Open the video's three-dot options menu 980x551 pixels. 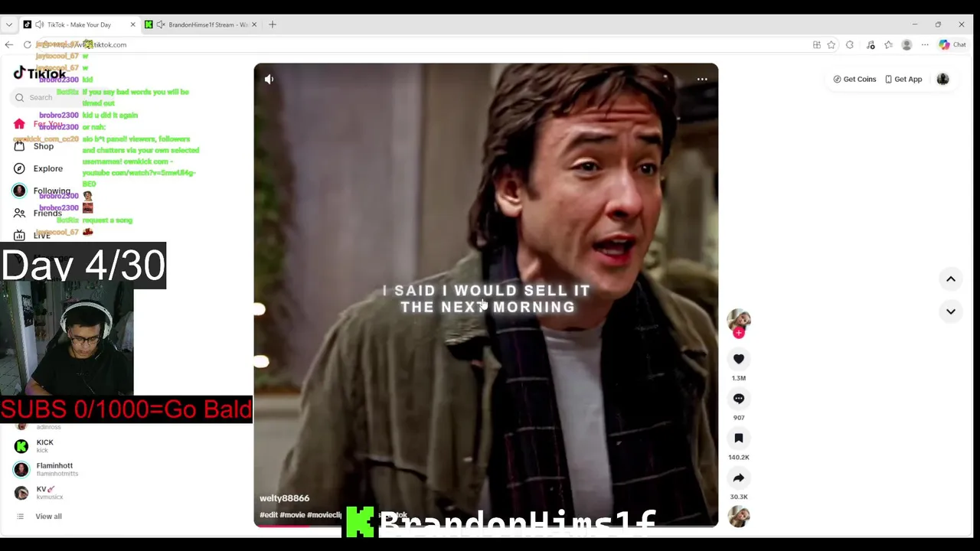coord(702,79)
